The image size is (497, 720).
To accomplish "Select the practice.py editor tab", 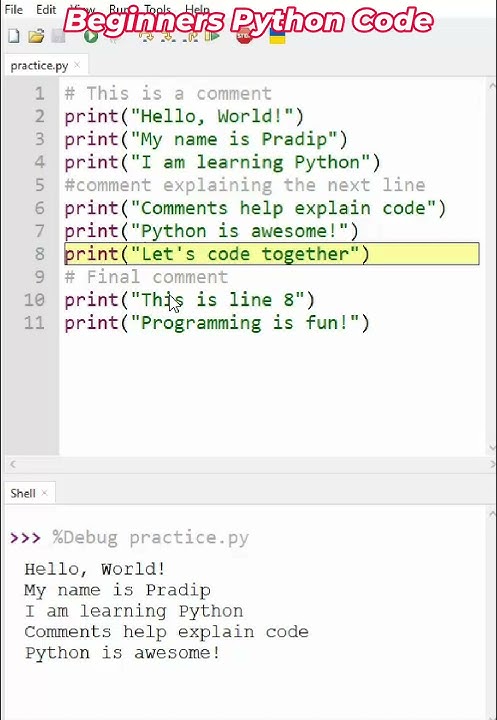I will coord(39,66).
